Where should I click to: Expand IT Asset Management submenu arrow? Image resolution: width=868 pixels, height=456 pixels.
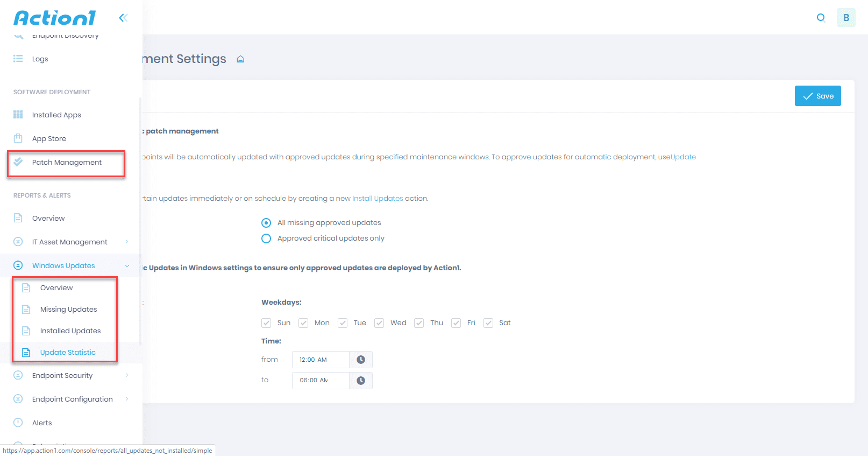pos(127,242)
